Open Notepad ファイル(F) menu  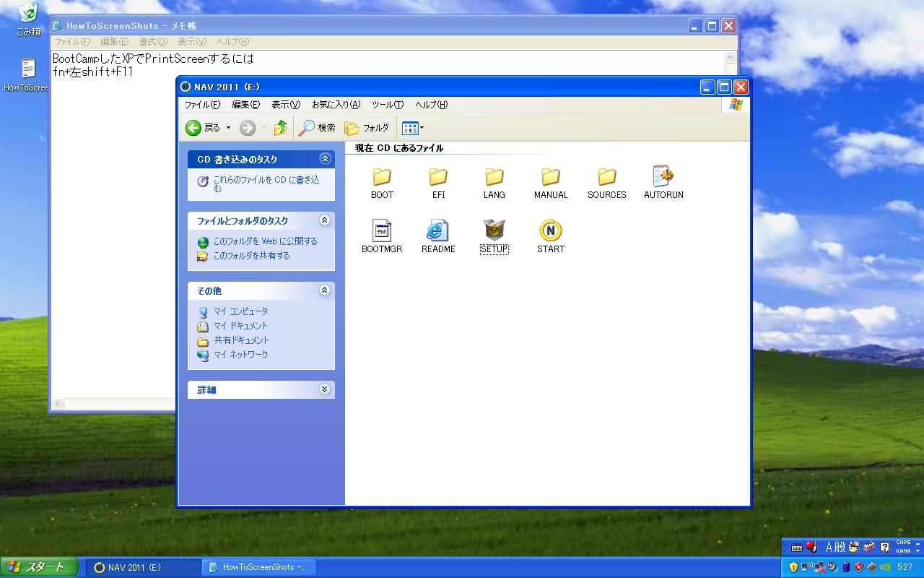pos(72,42)
